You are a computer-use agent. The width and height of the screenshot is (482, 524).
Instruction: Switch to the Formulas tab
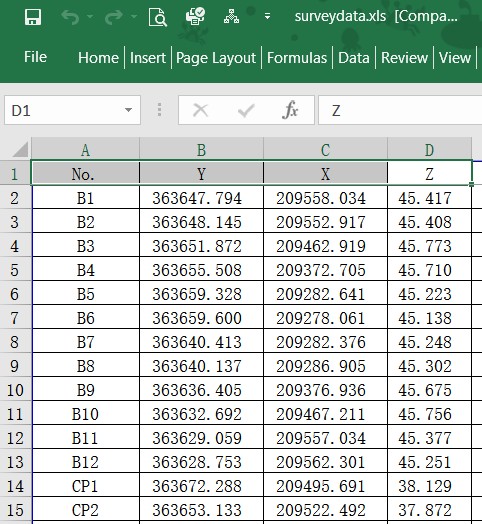click(297, 57)
